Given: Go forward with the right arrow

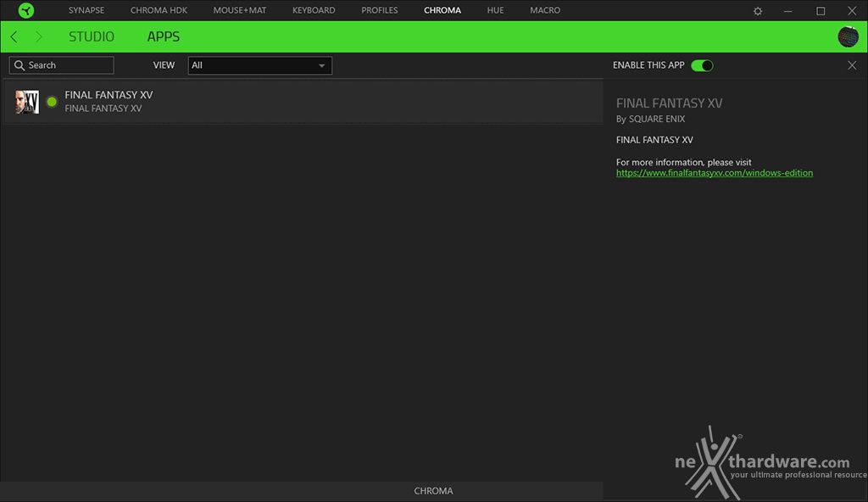Looking at the screenshot, I should pyautogui.click(x=38, y=36).
